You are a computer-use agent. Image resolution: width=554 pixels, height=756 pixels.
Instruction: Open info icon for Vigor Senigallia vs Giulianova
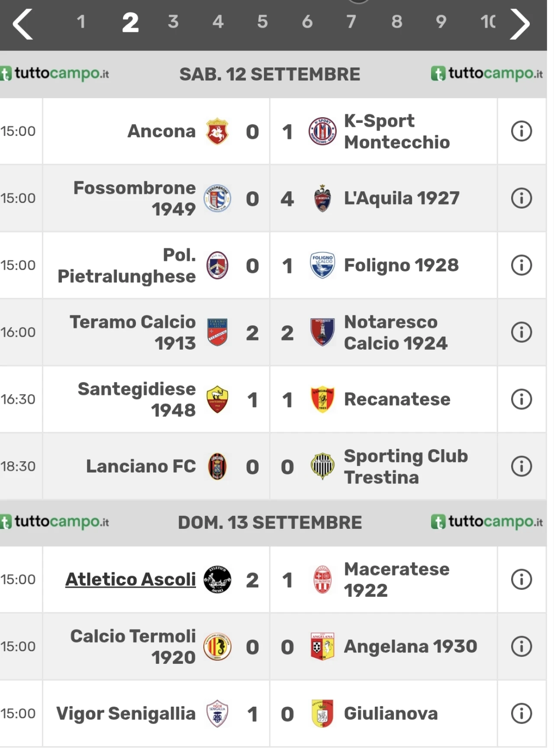click(x=521, y=714)
